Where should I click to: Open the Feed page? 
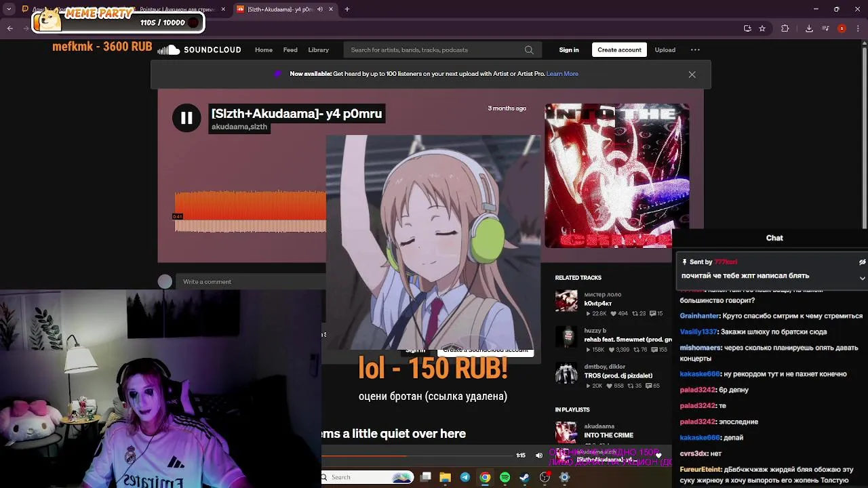coord(290,49)
